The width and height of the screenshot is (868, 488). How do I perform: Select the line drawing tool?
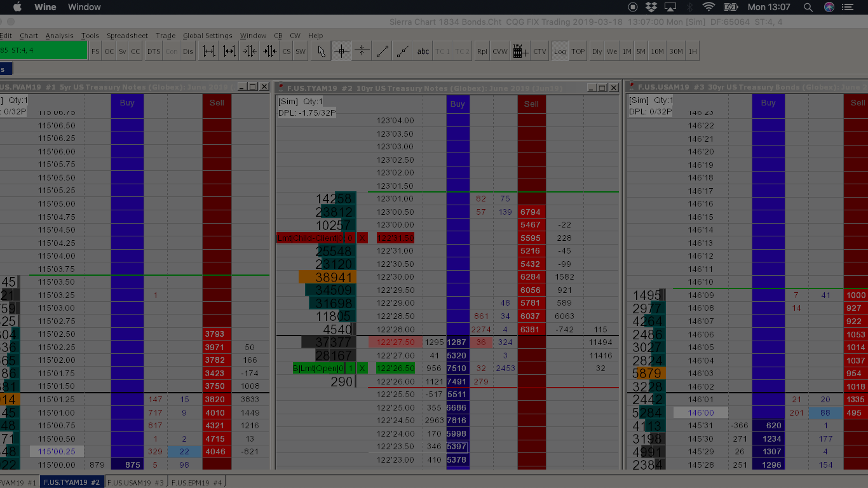(382, 51)
